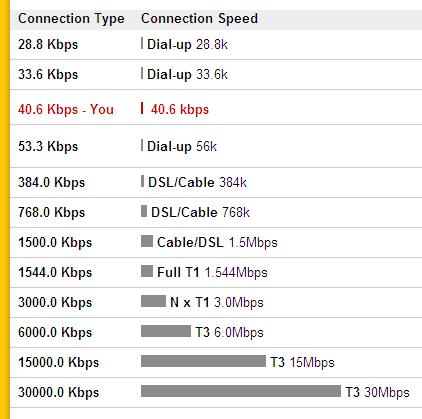Select the 384.0 Kbps row label
This screenshot has height=419, width=422.
point(52,183)
